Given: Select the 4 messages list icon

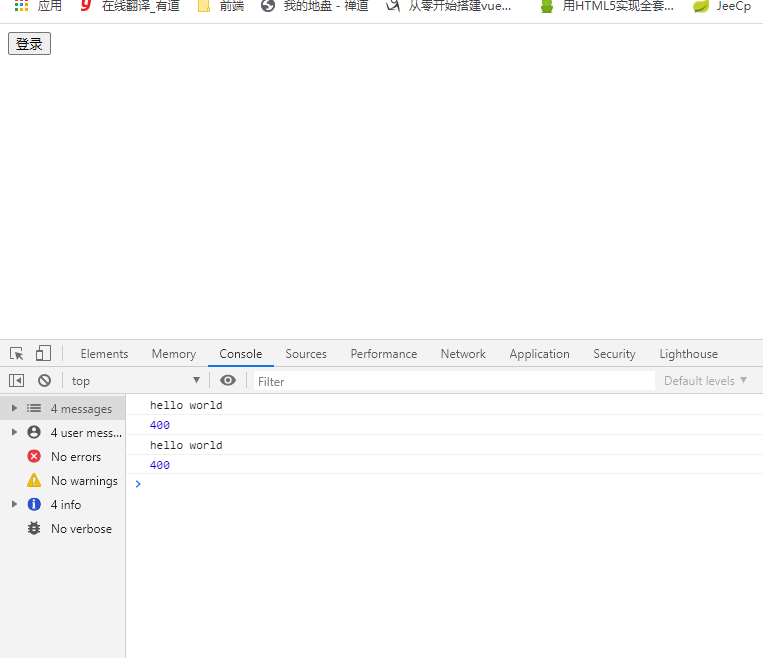Looking at the screenshot, I should 34,408.
